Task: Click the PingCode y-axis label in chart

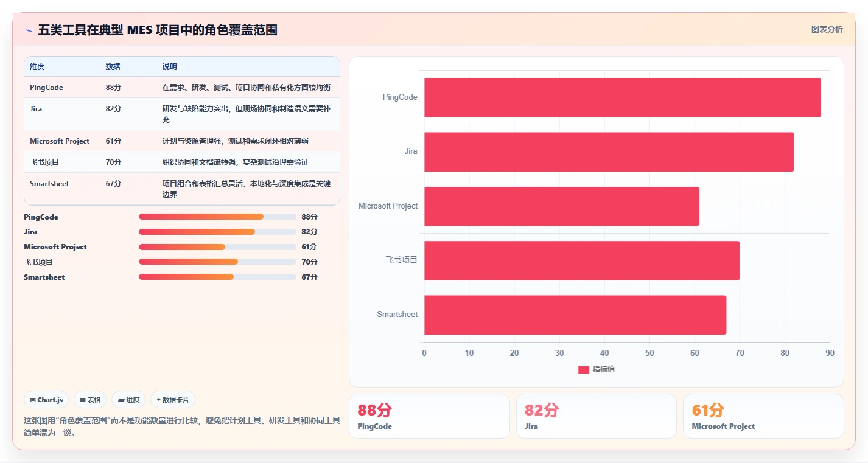Action: 400,97
